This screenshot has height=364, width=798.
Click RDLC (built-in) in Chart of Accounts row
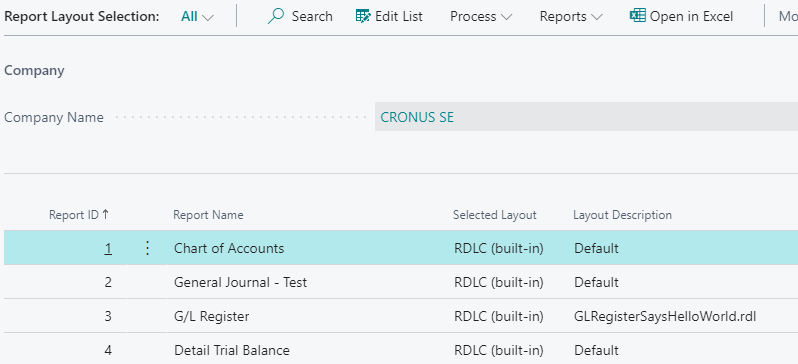(x=499, y=248)
